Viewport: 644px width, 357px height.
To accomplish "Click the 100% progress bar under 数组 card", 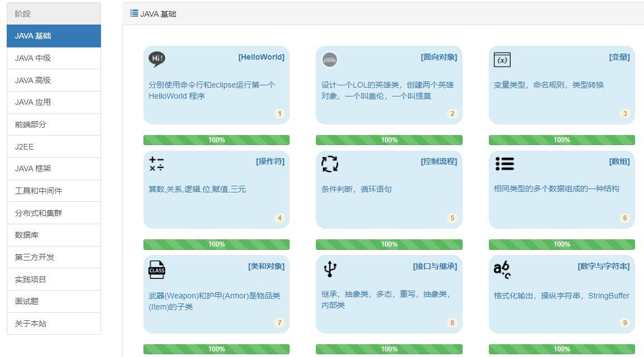I will click(x=562, y=244).
